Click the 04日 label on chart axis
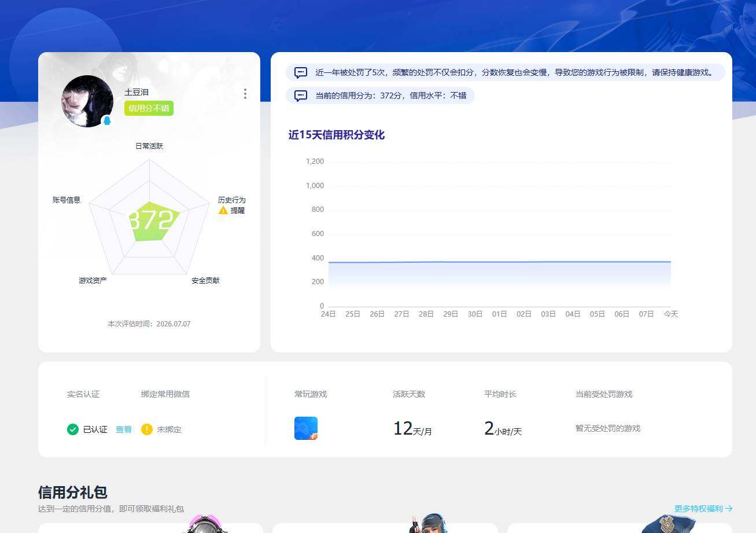This screenshot has height=533, width=756. tap(573, 314)
